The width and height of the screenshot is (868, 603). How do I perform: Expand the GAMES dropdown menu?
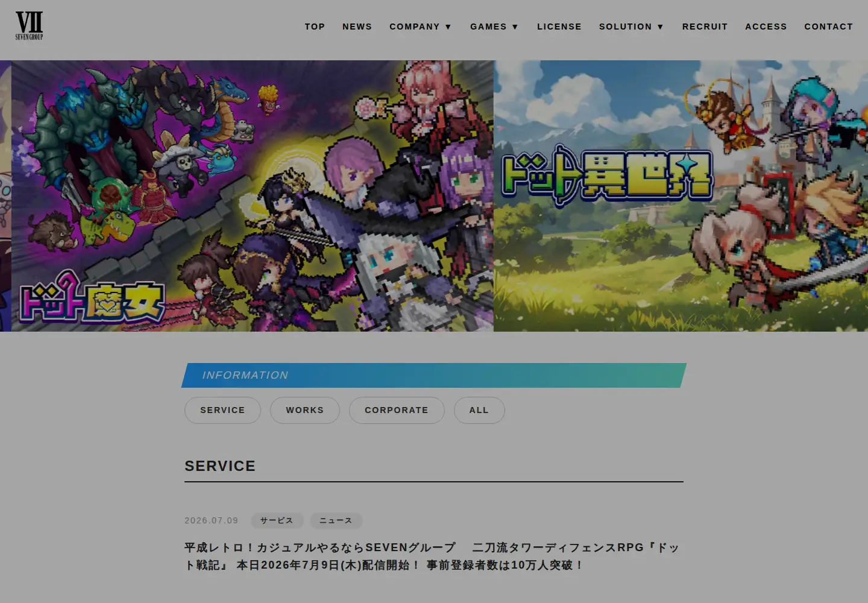pos(495,27)
